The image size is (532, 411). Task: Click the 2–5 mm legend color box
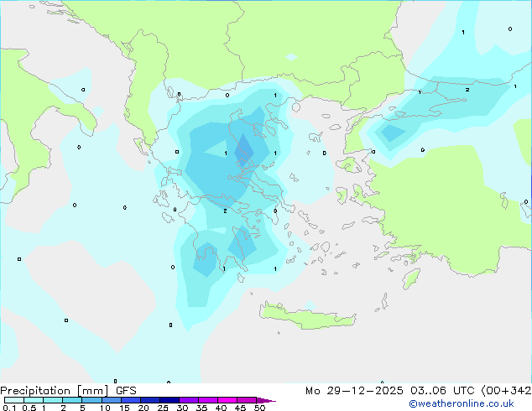tap(72, 400)
